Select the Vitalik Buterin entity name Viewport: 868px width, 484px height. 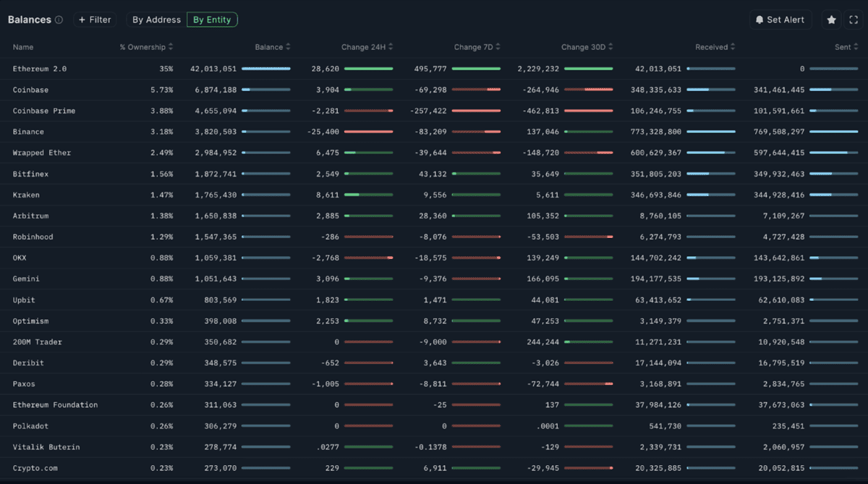click(46, 447)
